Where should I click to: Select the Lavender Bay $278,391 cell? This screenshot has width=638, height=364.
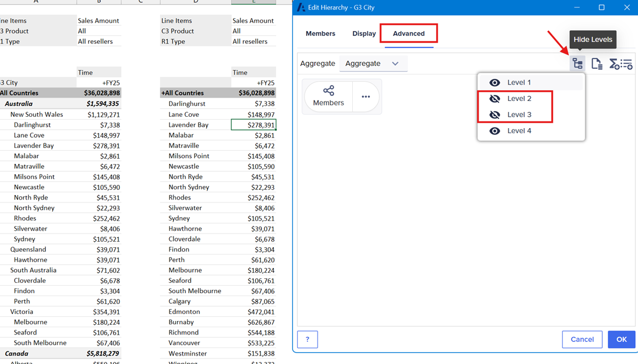(x=253, y=125)
